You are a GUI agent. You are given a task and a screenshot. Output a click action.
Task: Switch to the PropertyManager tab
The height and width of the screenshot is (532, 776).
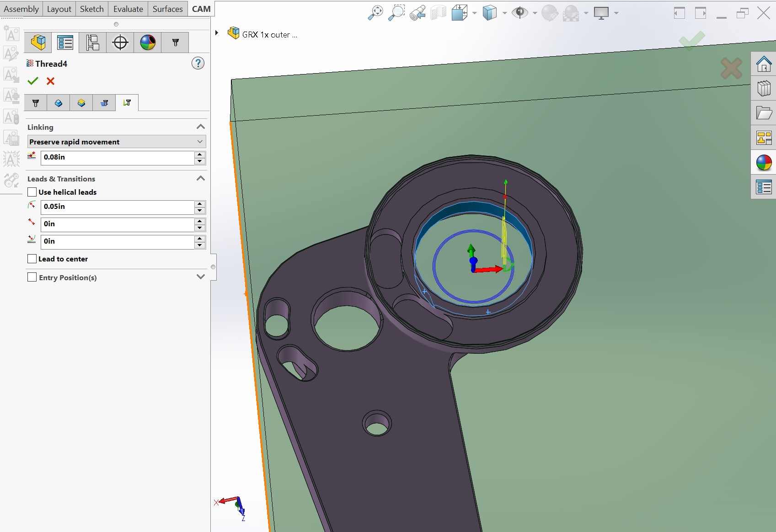pos(65,43)
